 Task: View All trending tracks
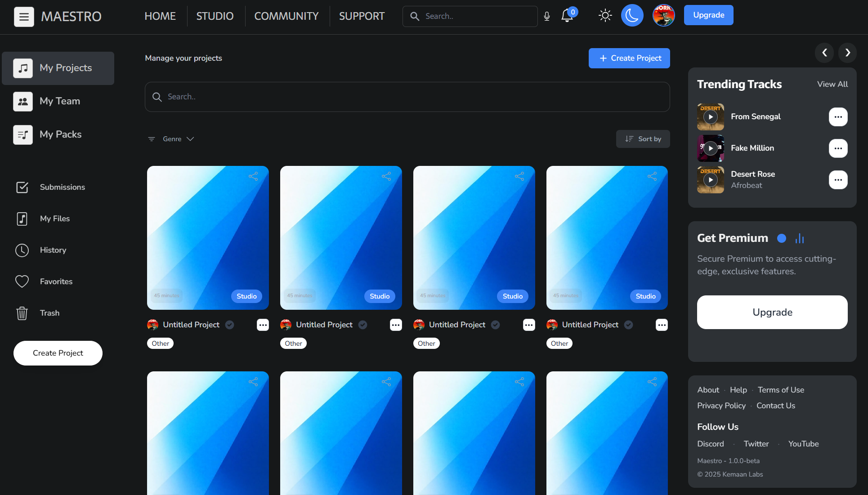click(x=832, y=84)
